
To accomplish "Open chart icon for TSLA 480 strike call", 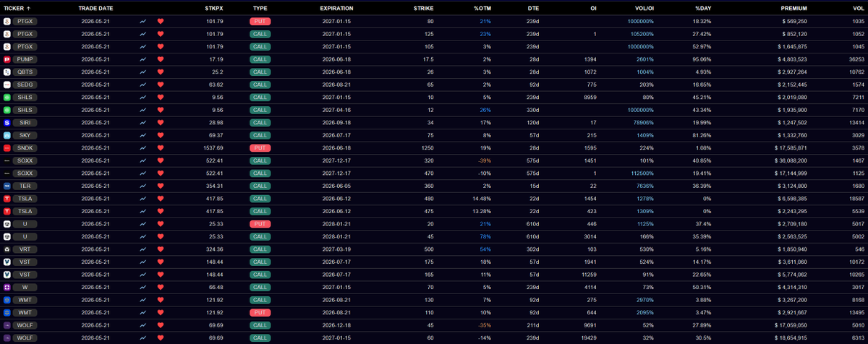I will pos(142,199).
